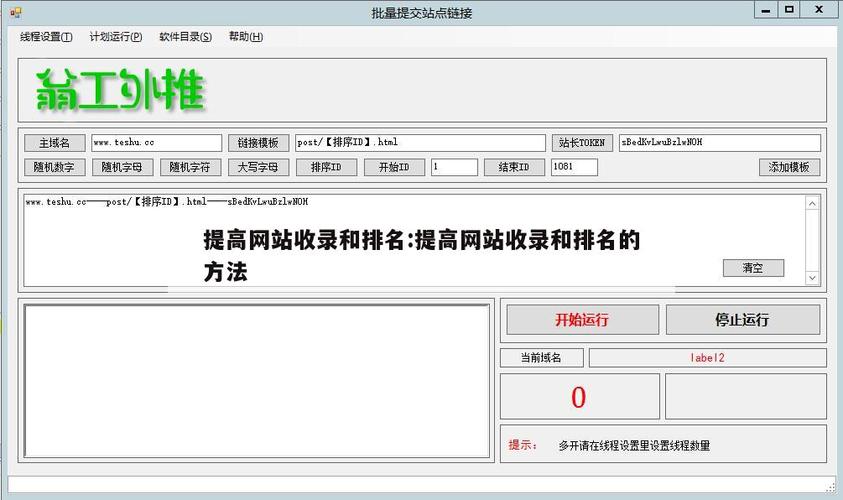
Task: Click the 开始ID button
Action: (394, 167)
